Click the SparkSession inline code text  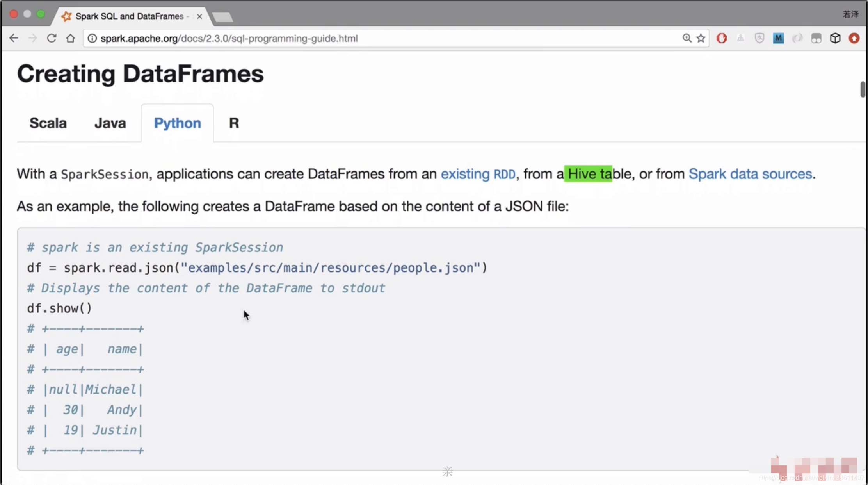pos(105,174)
